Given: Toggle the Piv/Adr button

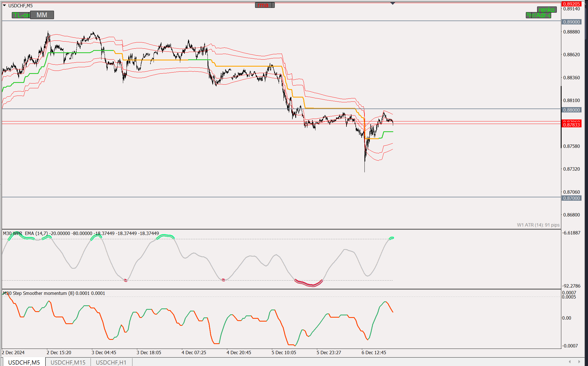Looking at the screenshot, I should click(538, 15).
